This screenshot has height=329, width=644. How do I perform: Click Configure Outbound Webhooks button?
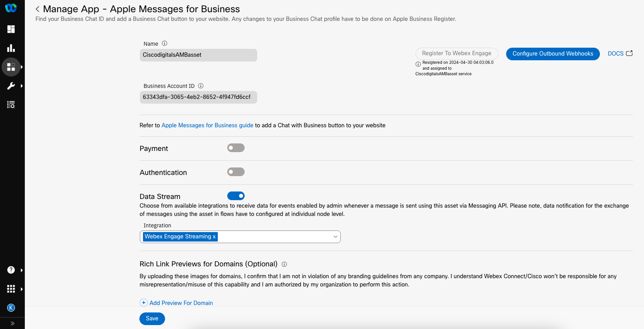click(553, 54)
